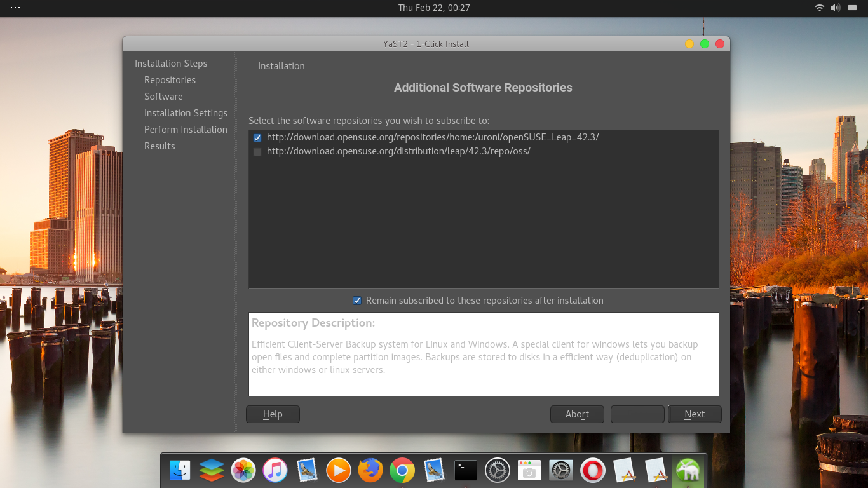Open the Wi-Fi status menu

(819, 8)
